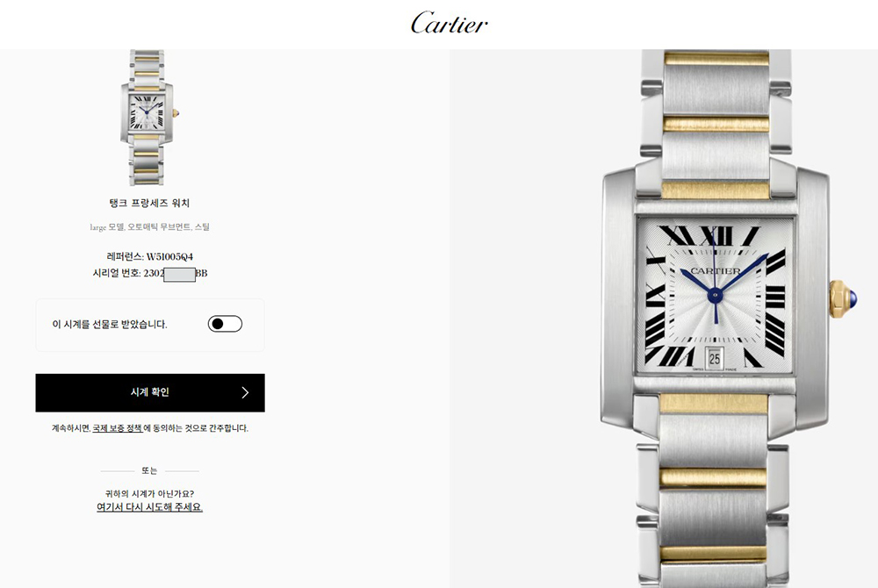
Task: Click the date window showing 25
Action: (715, 359)
